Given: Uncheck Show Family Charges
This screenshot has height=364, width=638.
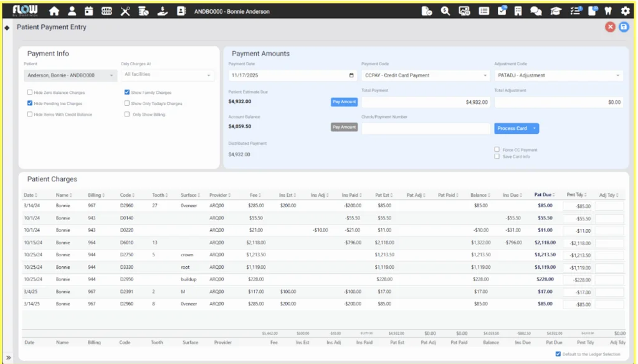Looking at the screenshot, I should [x=127, y=93].
